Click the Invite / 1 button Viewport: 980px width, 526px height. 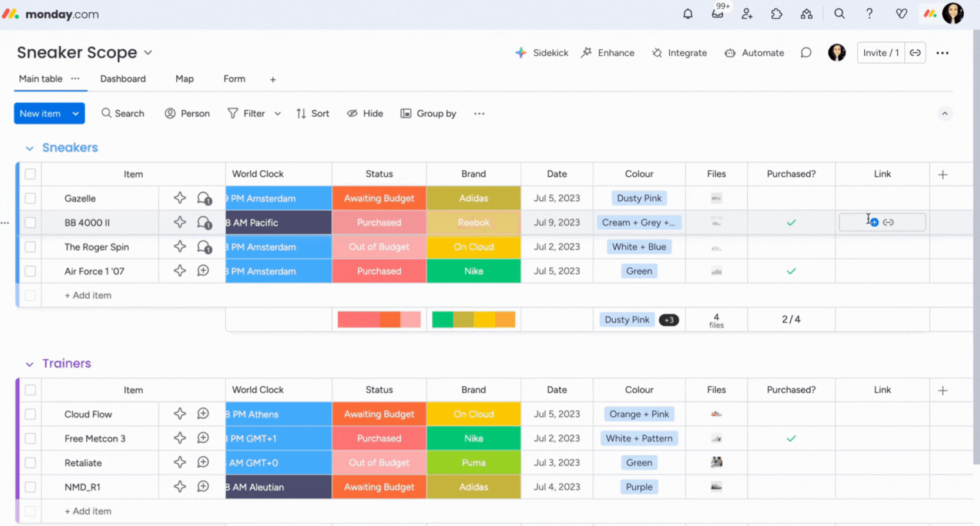(x=881, y=53)
